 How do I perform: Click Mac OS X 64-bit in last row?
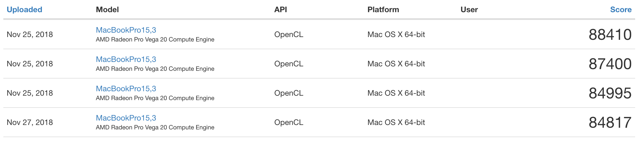pos(396,122)
